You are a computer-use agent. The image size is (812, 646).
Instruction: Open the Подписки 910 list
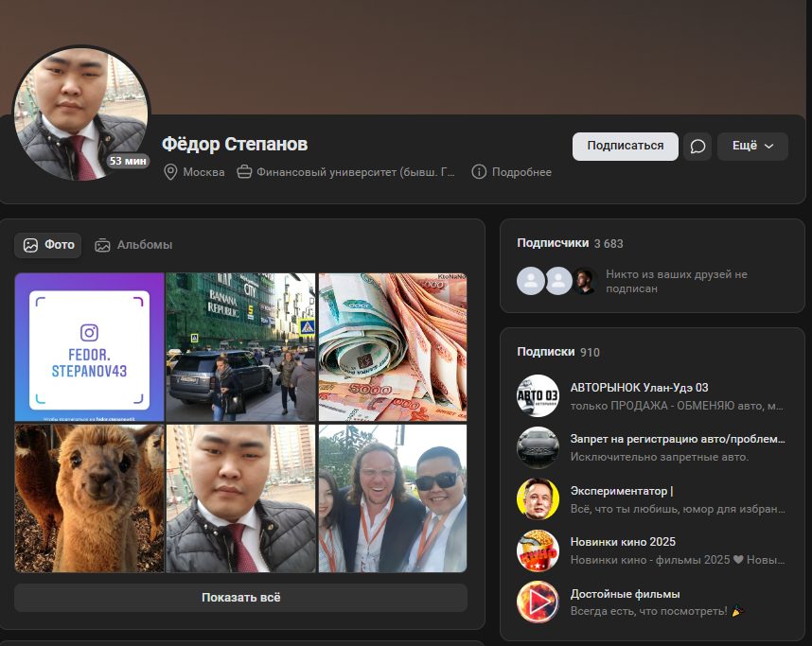[558, 352]
